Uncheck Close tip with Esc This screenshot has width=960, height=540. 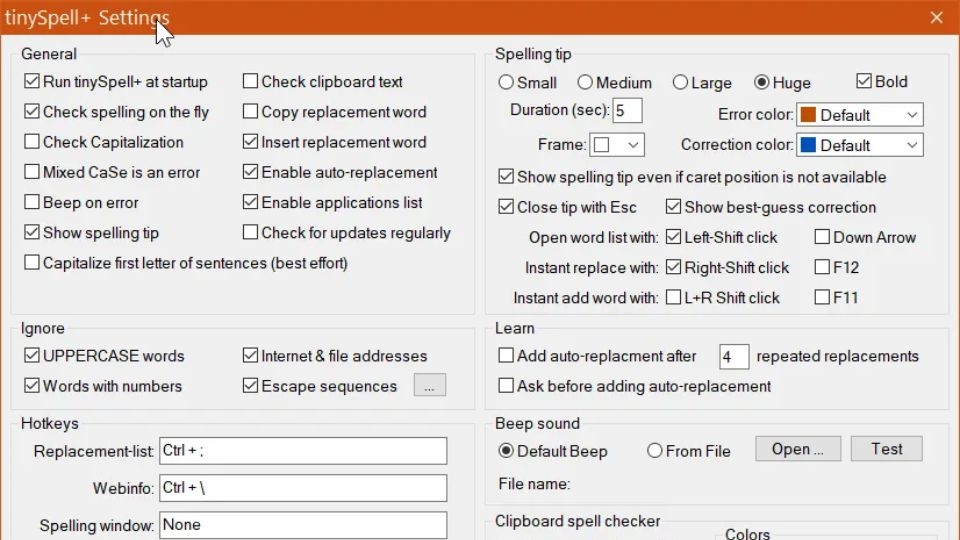pyautogui.click(x=506, y=206)
